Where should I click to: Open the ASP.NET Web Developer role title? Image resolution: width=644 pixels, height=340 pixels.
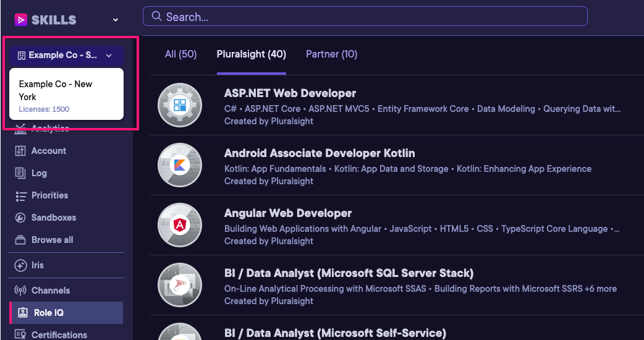[x=290, y=93]
